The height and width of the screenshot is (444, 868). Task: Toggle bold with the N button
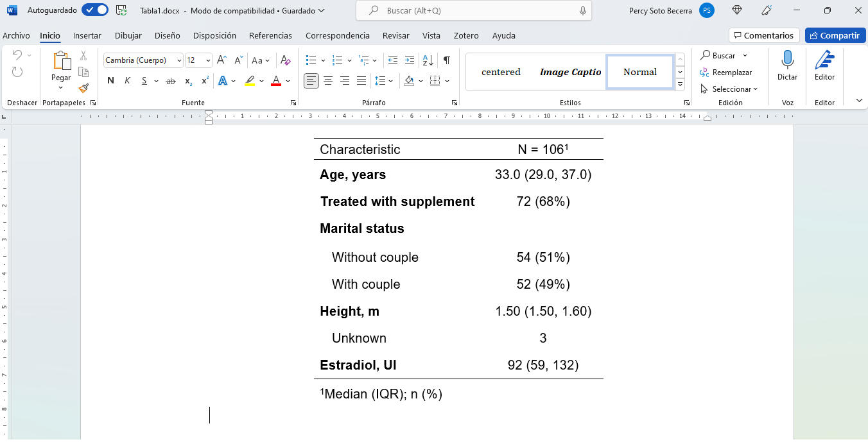coord(110,81)
